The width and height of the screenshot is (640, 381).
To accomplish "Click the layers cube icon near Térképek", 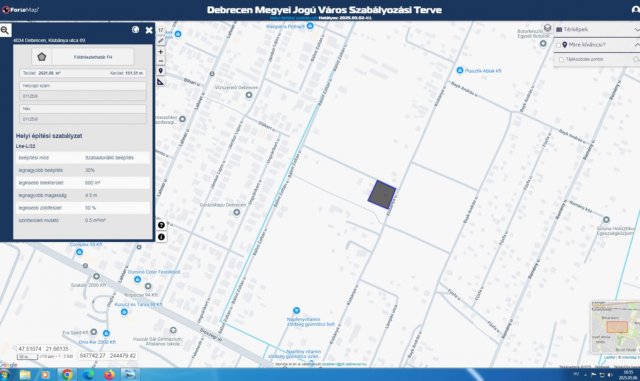I will (547, 28).
